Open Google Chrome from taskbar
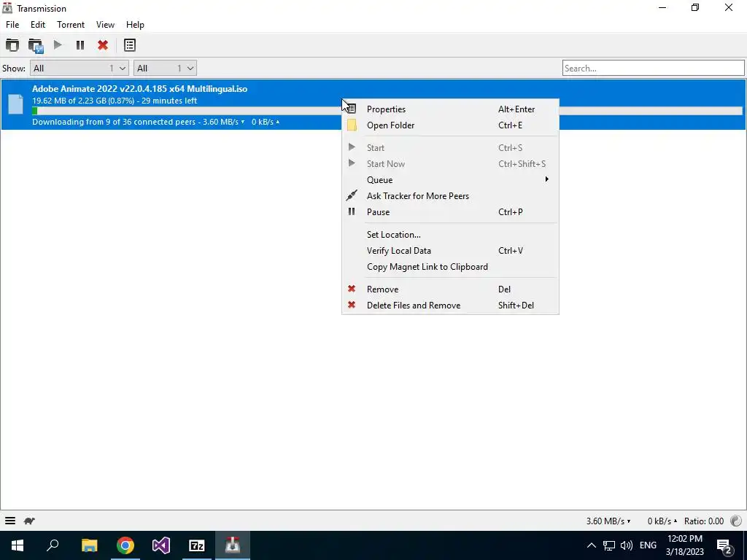 point(125,545)
